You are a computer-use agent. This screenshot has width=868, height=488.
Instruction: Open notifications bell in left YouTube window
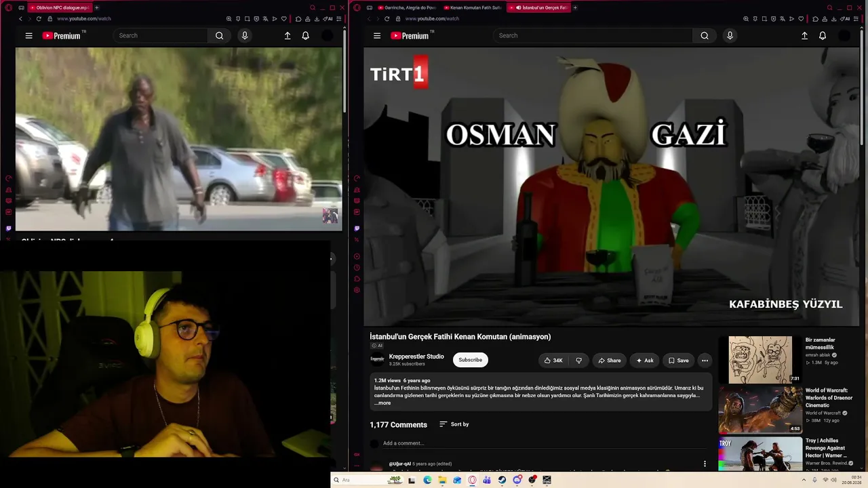coord(306,36)
